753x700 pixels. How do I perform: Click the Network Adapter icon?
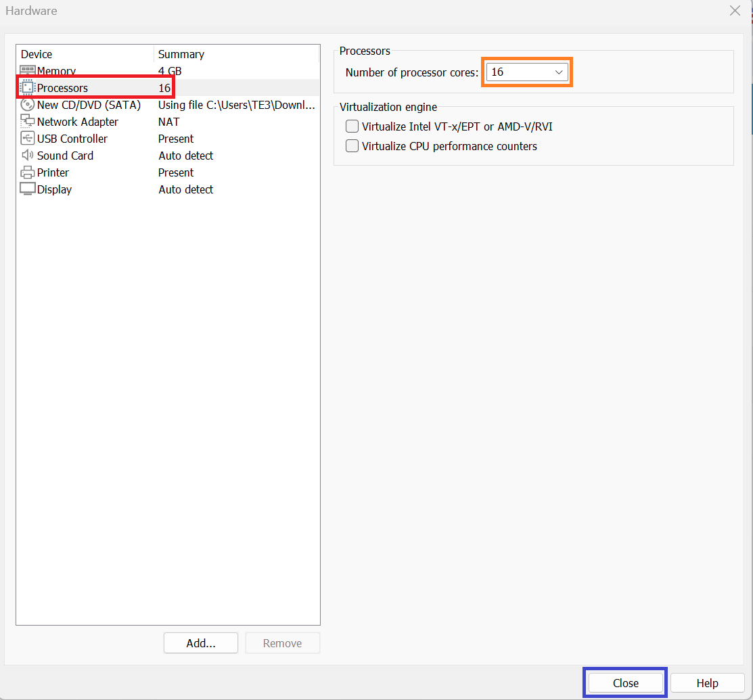point(27,122)
